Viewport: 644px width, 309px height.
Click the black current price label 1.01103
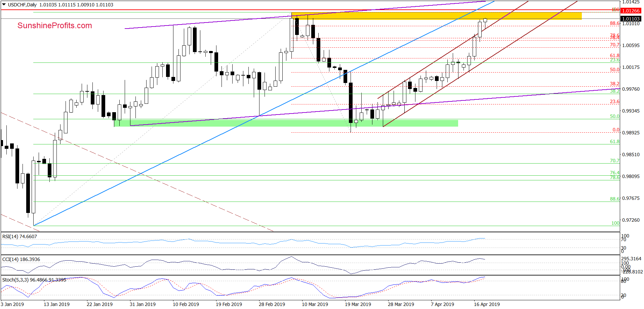(631, 19)
